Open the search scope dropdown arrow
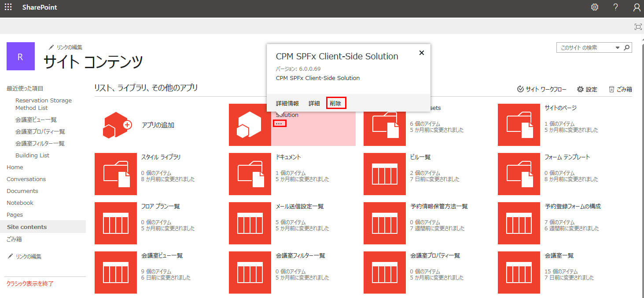 point(618,47)
